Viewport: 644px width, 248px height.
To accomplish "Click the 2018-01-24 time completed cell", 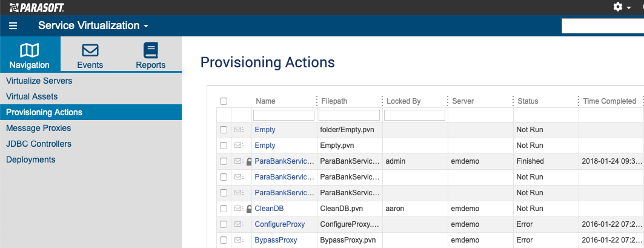I will coord(611,161).
